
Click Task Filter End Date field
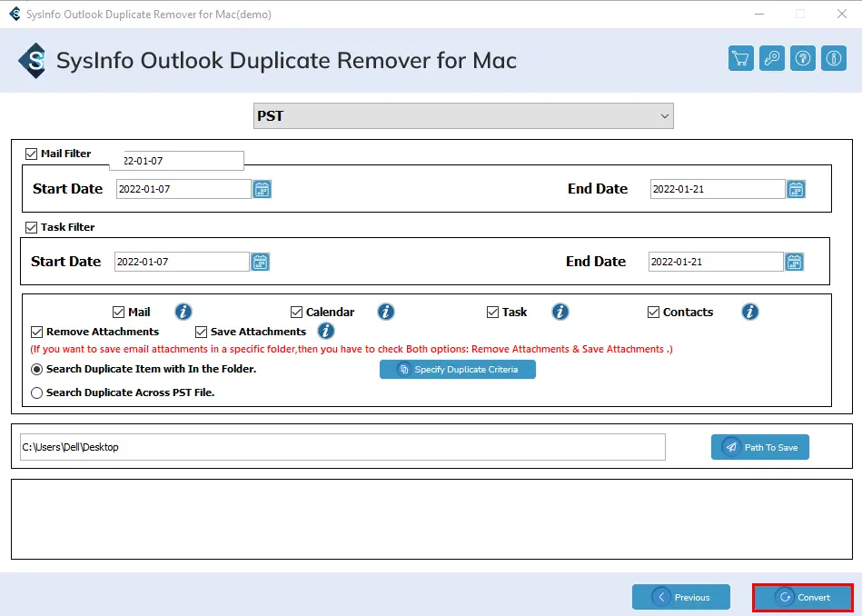click(x=716, y=262)
